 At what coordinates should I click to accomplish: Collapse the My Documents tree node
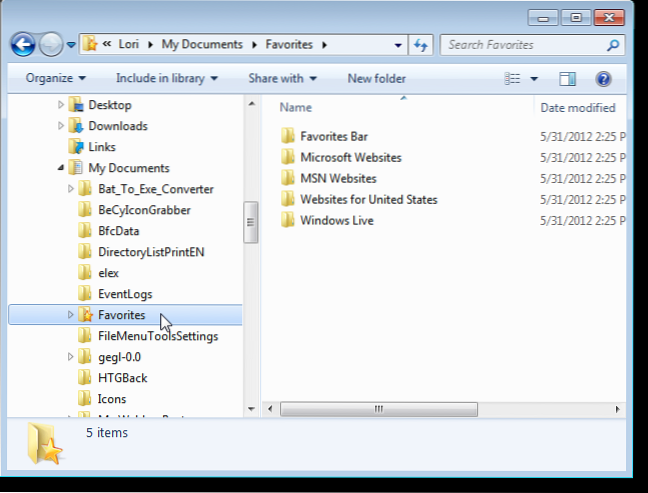[61, 168]
